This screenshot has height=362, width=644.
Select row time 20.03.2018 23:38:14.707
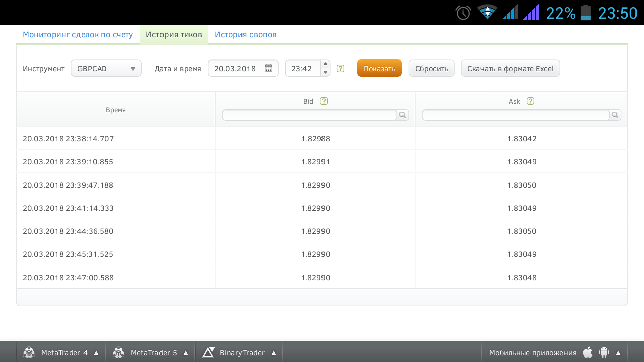tap(68, 139)
